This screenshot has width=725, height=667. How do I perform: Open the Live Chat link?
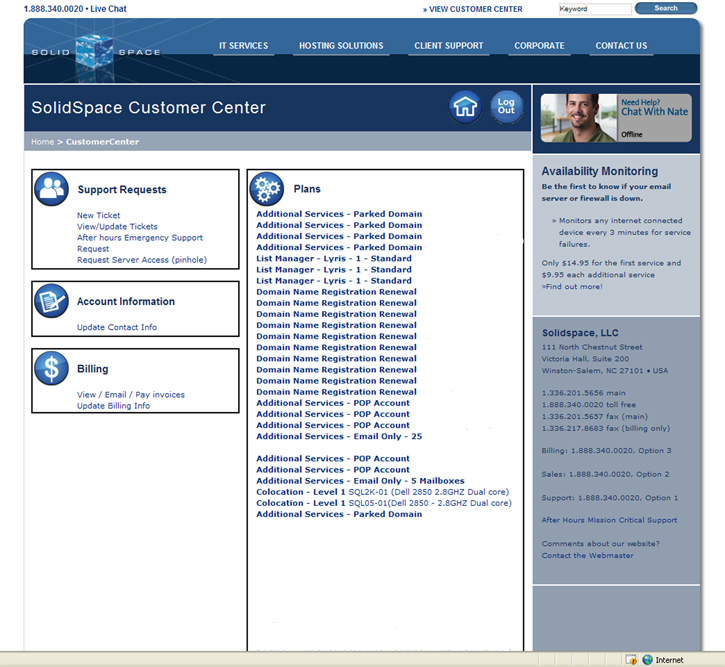coord(108,9)
